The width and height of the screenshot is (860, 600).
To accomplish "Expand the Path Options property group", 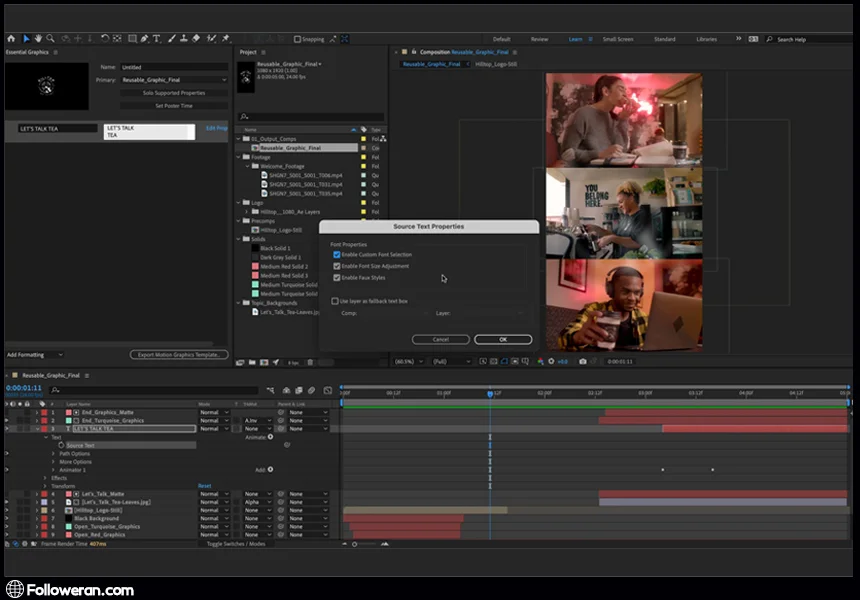I will point(54,454).
